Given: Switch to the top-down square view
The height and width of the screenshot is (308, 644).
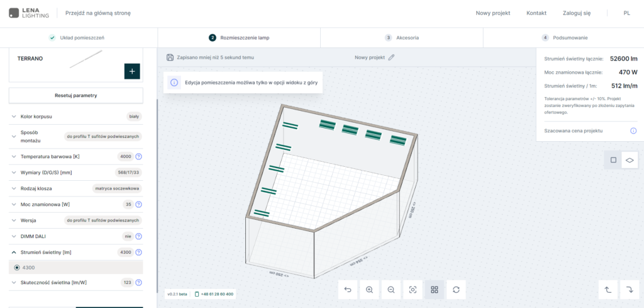Looking at the screenshot, I should (x=613, y=160).
